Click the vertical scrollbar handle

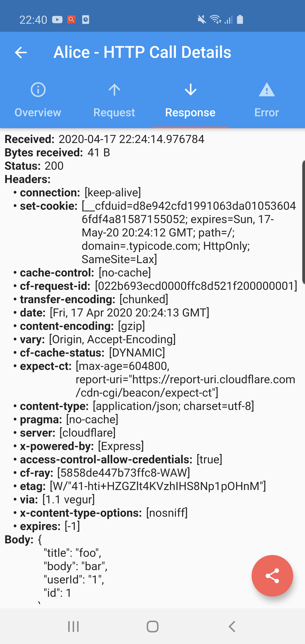(x=303, y=222)
